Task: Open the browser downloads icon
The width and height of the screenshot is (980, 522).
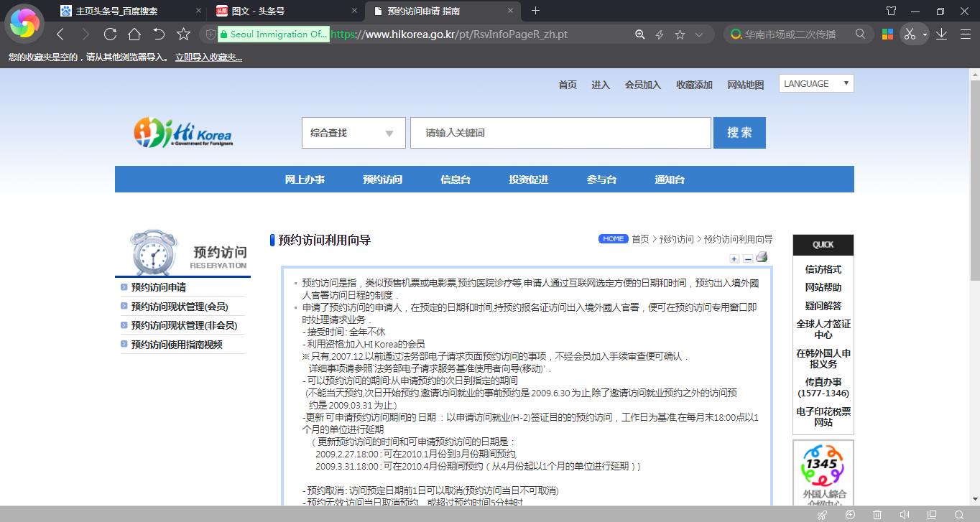Action: (941, 34)
